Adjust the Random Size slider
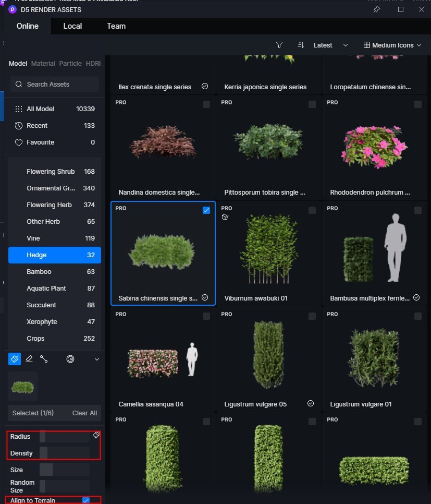This screenshot has height=504, width=431. (x=65, y=486)
